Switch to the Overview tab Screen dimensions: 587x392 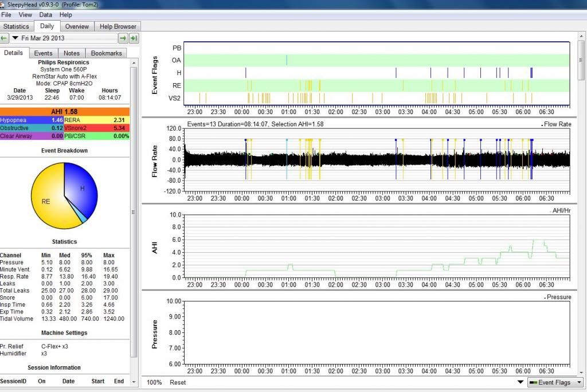(x=77, y=26)
